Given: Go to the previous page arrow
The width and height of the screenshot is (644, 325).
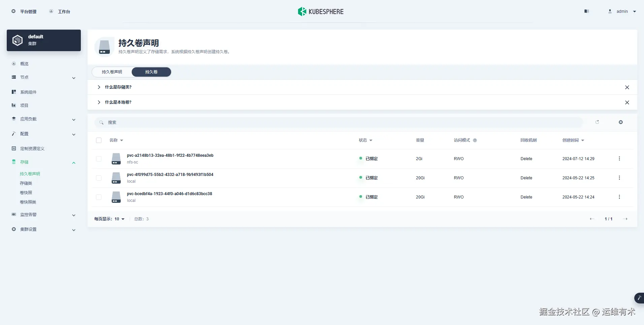Looking at the screenshot, I should point(592,219).
